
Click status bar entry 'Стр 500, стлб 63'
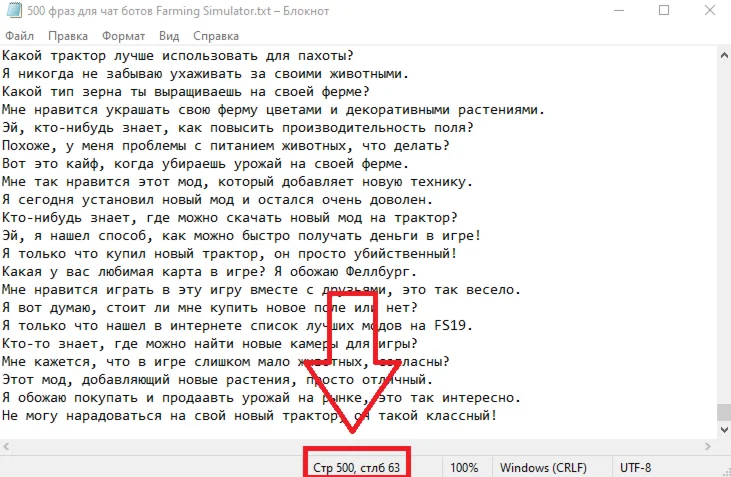point(356,467)
